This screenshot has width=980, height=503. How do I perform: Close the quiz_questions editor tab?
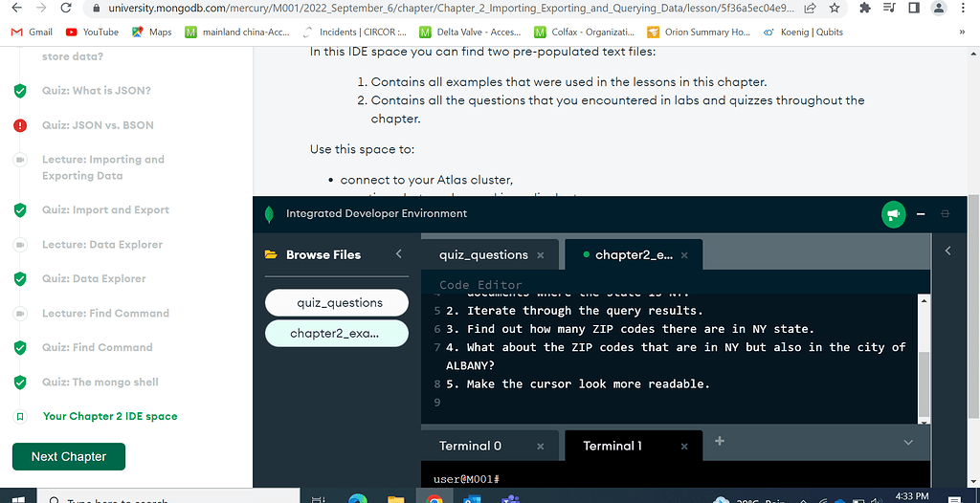pyautogui.click(x=541, y=256)
